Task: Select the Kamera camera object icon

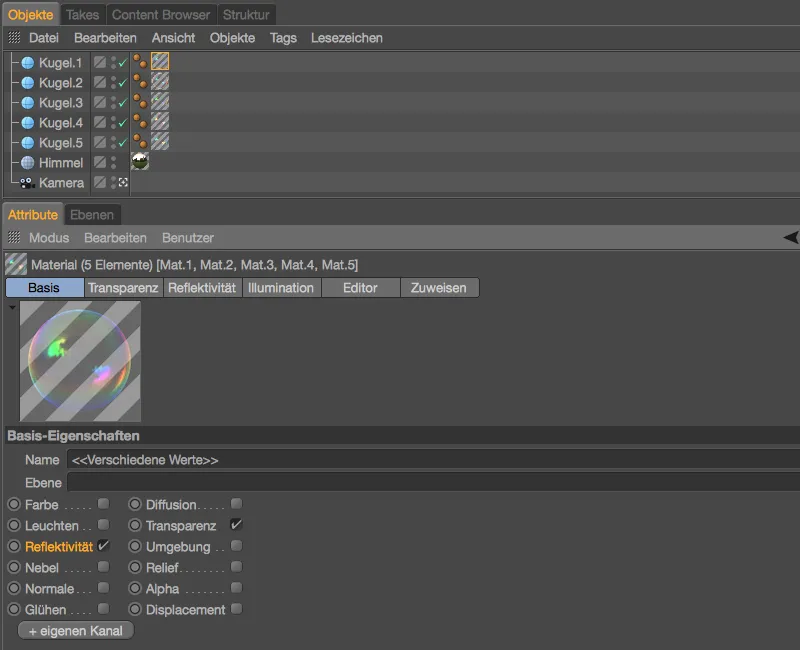Action: point(27,183)
